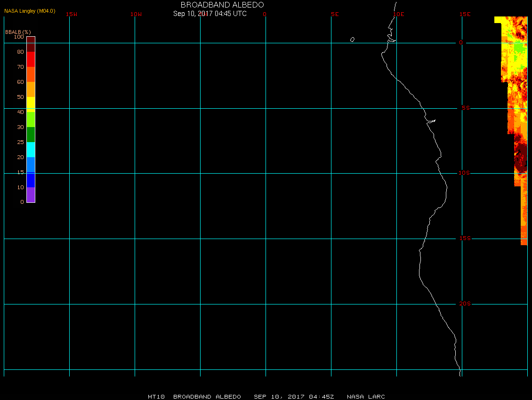Click the small island outline near the equator
The image size is (532, 400).
tap(353, 40)
